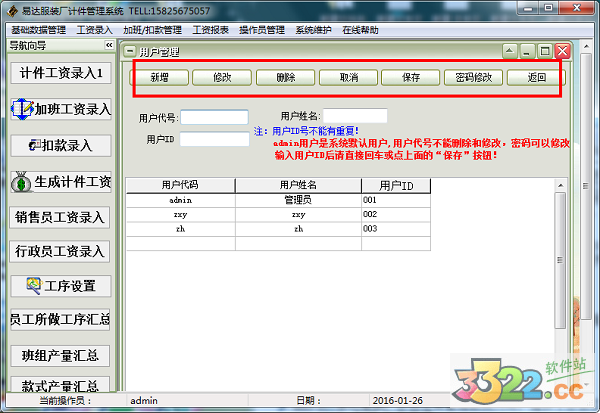The width and height of the screenshot is (600, 413).
Task: Click the 工序设置 magnifier icon
Action: (34, 286)
